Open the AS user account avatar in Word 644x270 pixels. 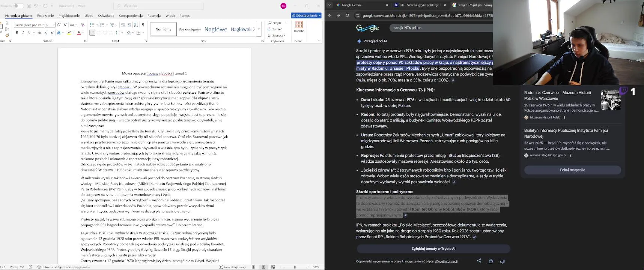[x=283, y=6]
